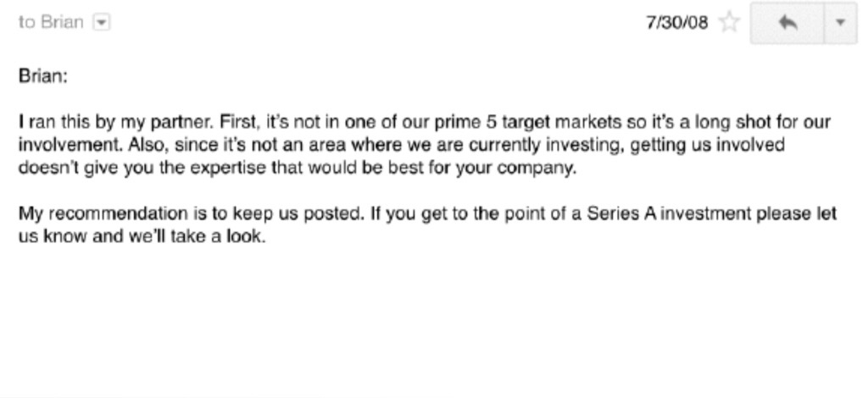The width and height of the screenshot is (868, 398).
Task: Click the reply arrow button
Action: tap(788, 23)
